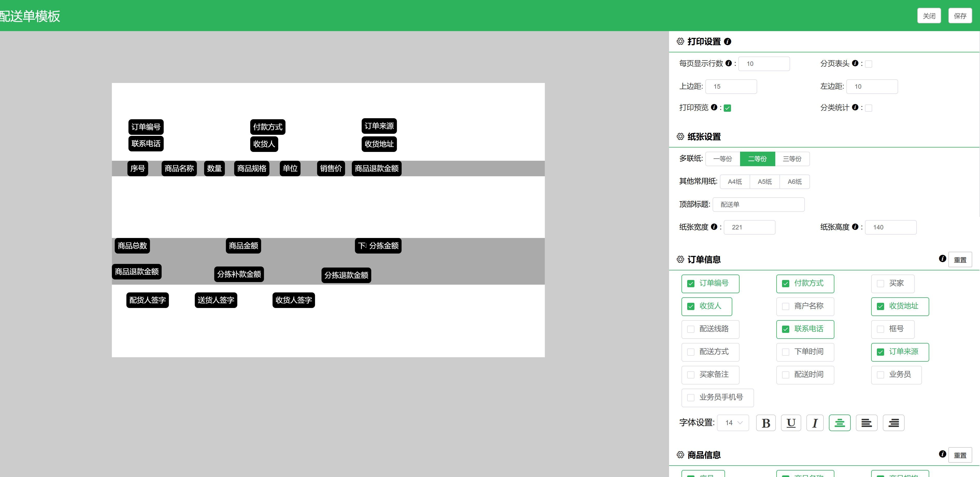Click the 顶部标题 input field
The height and width of the screenshot is (477, 980).
click(758, 205)
